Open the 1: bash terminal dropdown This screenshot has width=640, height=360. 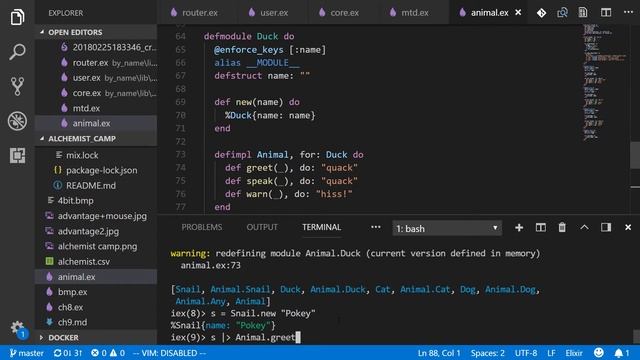tap(447, 228)
